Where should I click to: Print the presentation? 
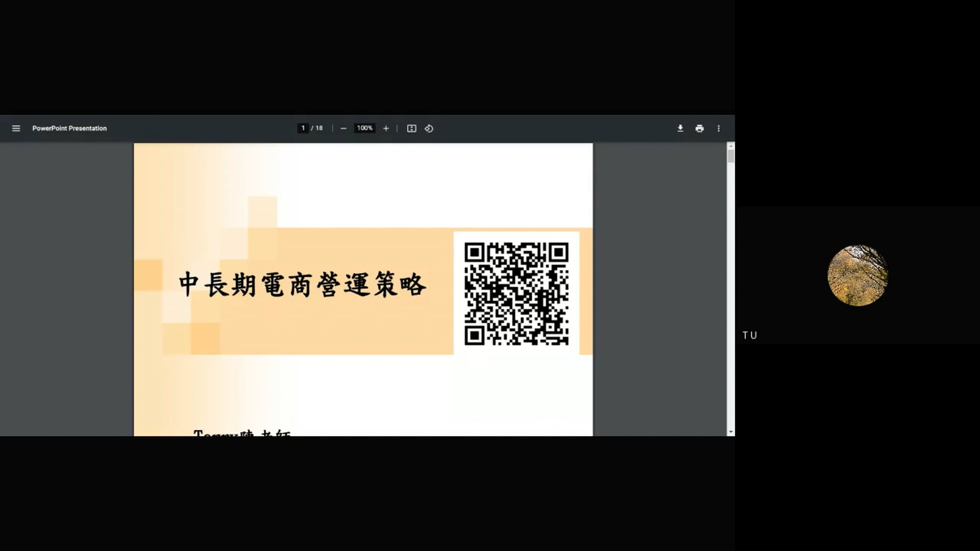(699, 129)
